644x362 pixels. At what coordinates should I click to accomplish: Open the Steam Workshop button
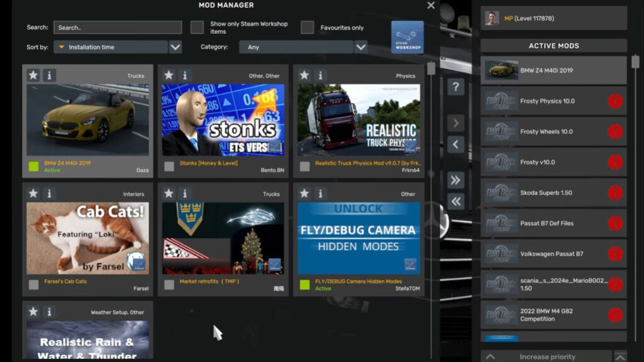point(408,37)
